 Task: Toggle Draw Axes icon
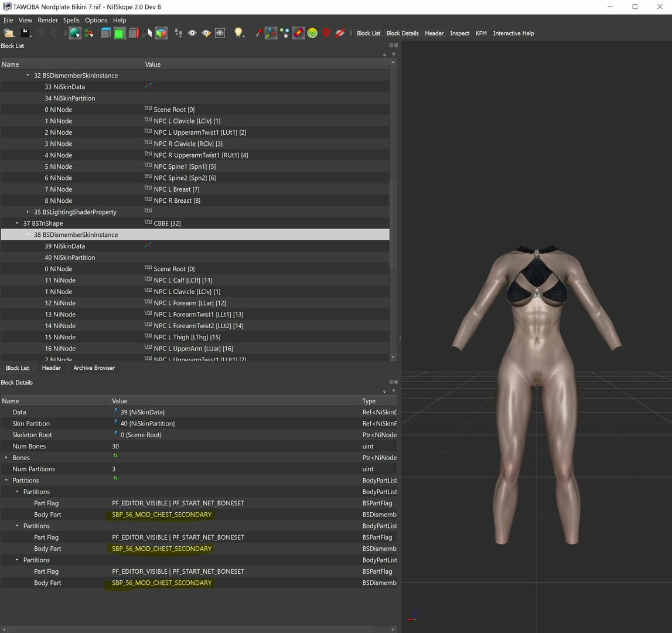pyautogui.click(x=271, y=33)
